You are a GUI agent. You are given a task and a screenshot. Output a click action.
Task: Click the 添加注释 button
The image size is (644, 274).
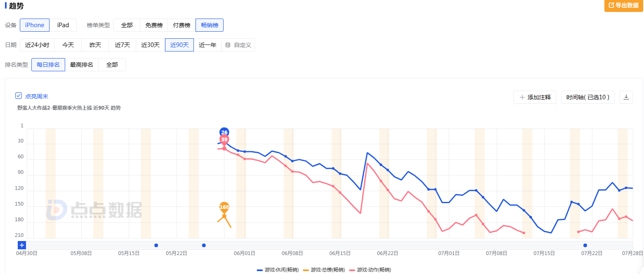click(535, 97)
